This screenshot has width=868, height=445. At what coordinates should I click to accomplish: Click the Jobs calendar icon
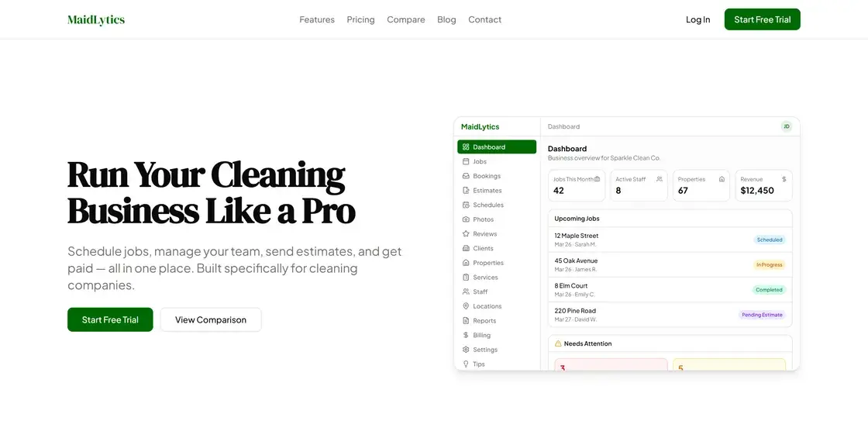tap(466, 161)
